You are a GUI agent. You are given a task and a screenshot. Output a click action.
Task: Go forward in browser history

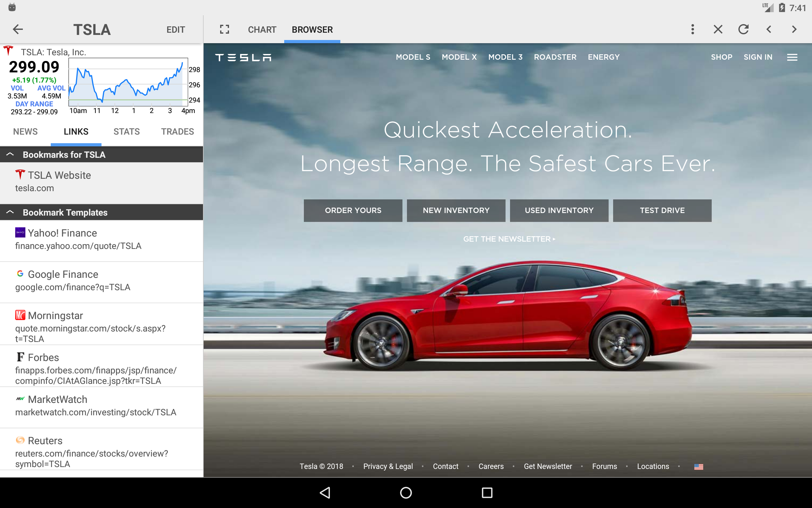click(794, 30)
